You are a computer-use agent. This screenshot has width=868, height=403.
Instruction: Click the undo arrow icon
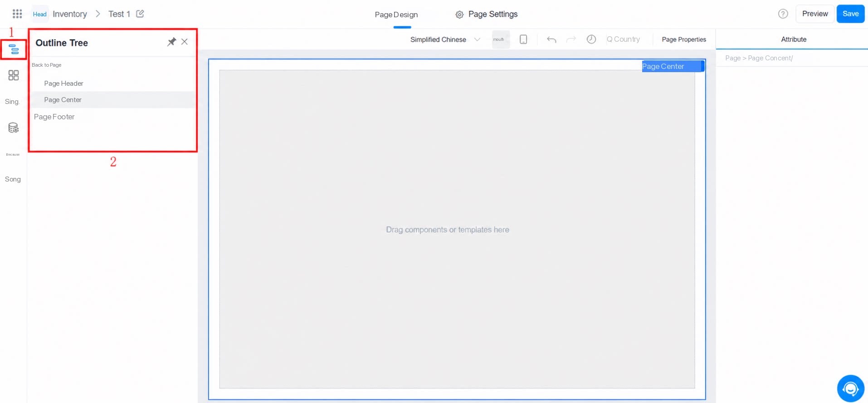click(551, 39)
